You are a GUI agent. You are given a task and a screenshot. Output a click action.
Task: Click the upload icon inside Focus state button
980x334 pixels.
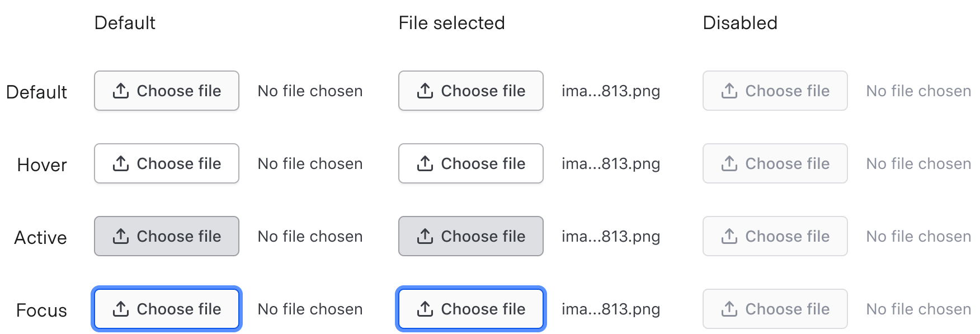click(x=121, y=309)
